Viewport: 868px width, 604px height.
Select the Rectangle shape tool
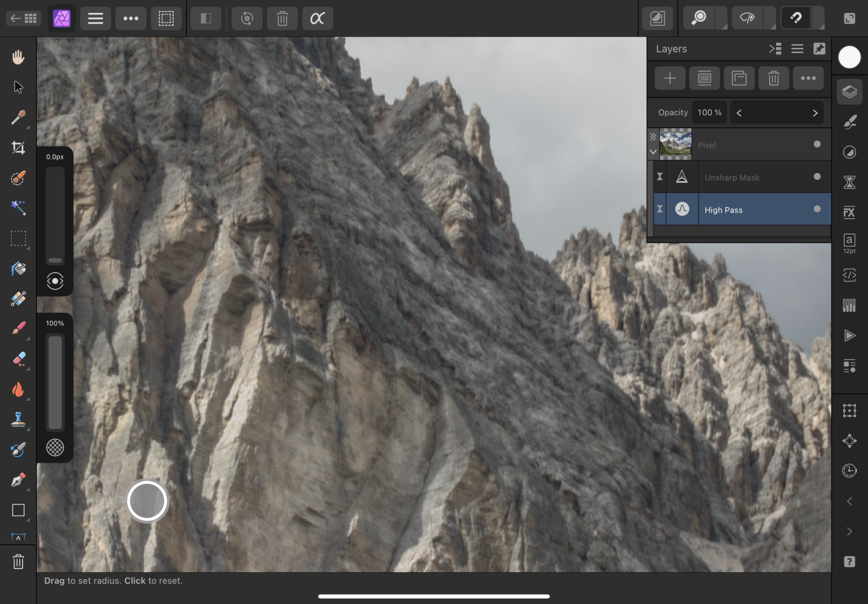pos(18,510)
